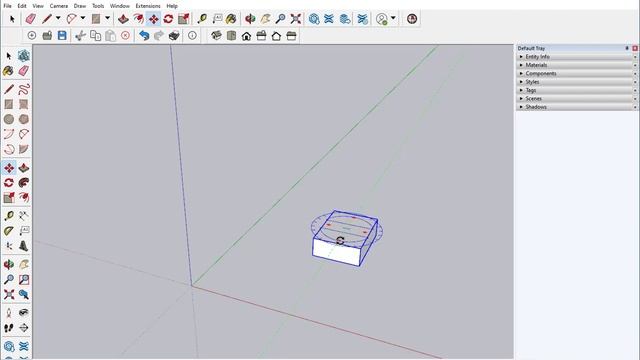Image resolution: width=640 pixels, height=360 pixels.
Task: Click the signed-in user account icon
Action: pos(382,18)
